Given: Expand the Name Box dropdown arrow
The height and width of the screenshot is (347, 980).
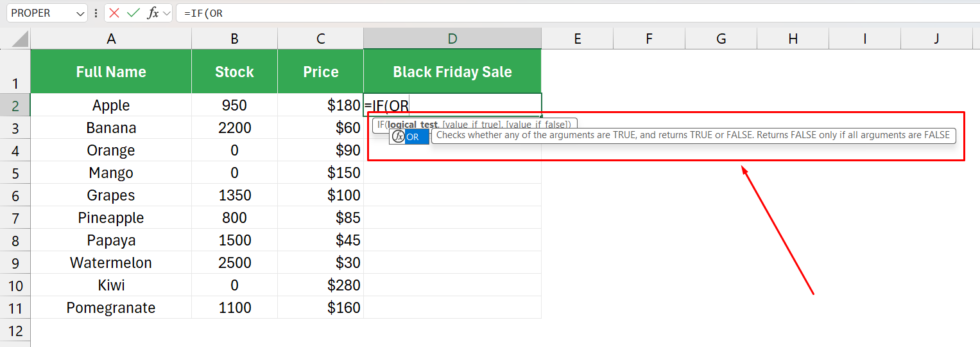Looking at the screenshot, I should 80,13.
